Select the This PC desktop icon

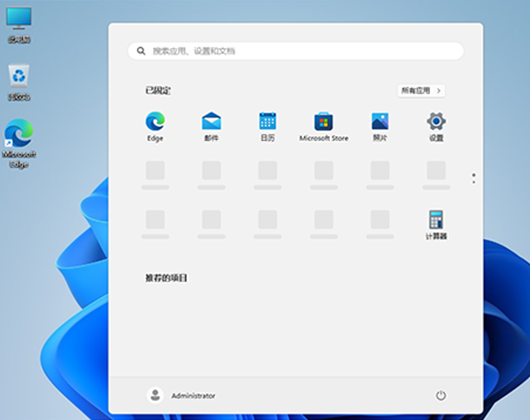click(x=19, y=25)
